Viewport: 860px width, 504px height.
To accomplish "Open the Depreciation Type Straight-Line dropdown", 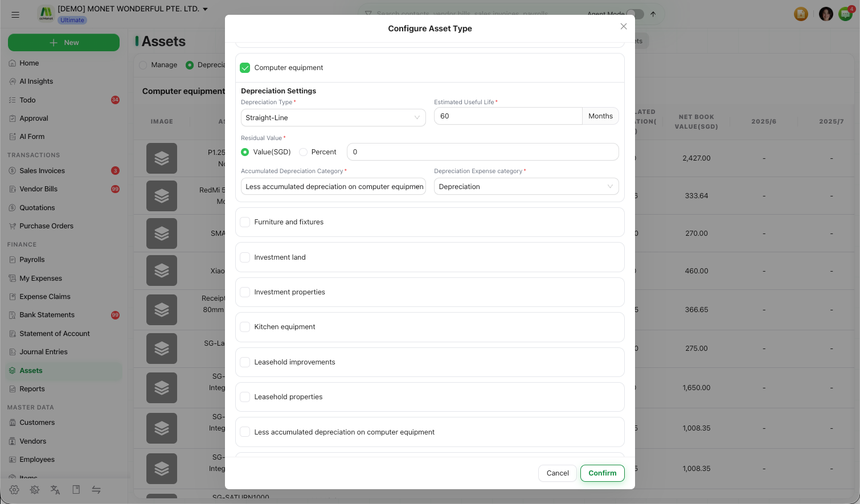I will (333, 118).
